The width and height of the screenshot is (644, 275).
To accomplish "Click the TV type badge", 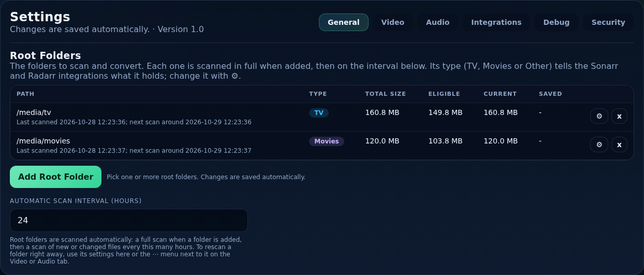I will point(319,113).
